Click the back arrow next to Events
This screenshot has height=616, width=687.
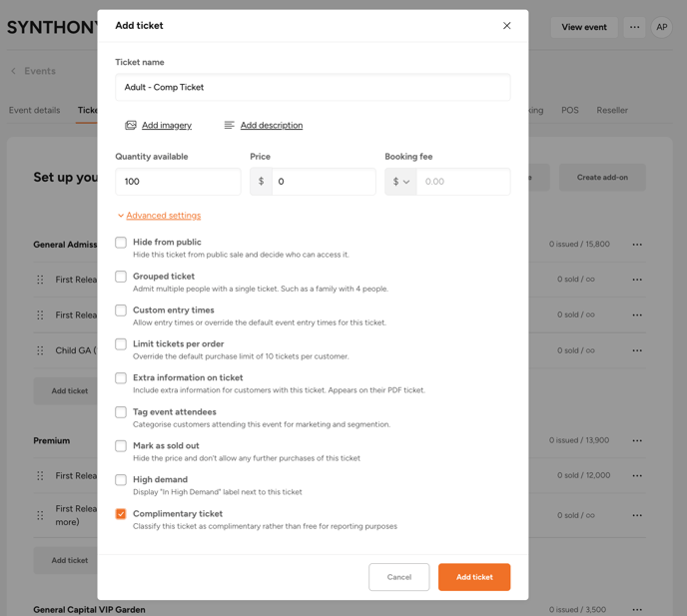tap(14, 72)
